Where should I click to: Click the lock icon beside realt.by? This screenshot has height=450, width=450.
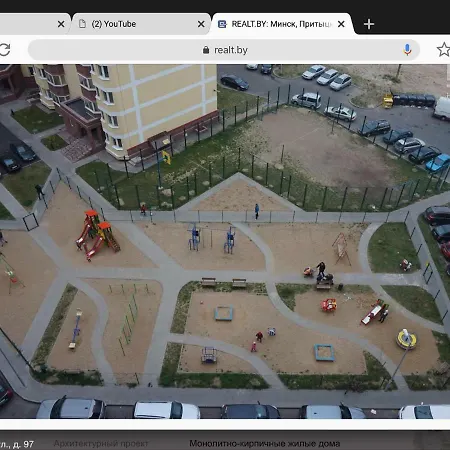(206, 50)
